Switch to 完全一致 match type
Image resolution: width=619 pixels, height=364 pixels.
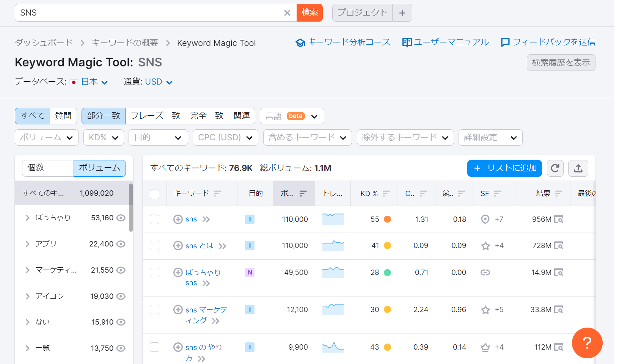click(x=207, y=116)
